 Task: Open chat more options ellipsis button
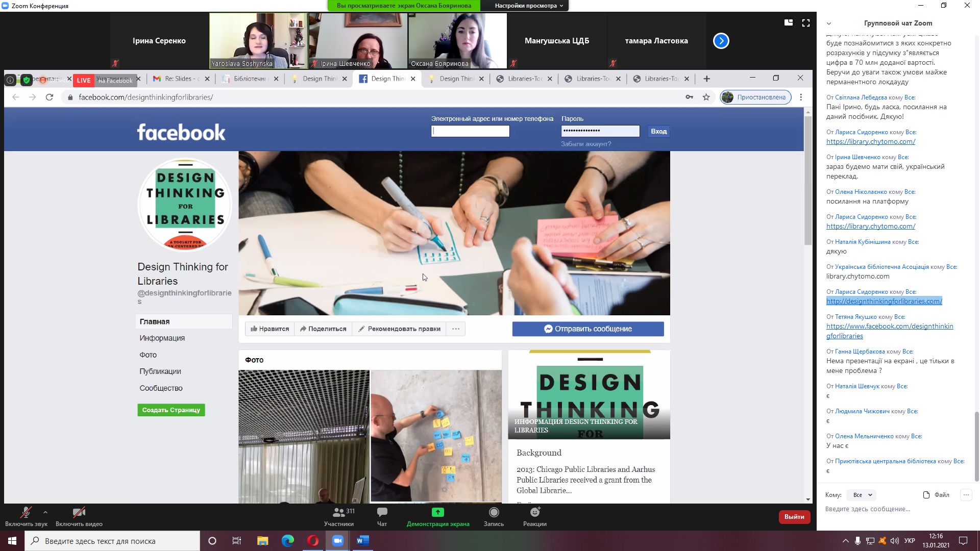966,495
